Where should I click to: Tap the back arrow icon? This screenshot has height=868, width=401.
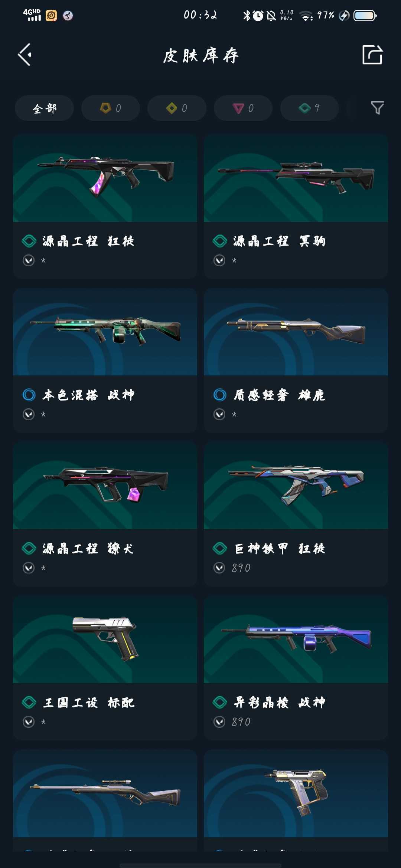coord(25,55)
